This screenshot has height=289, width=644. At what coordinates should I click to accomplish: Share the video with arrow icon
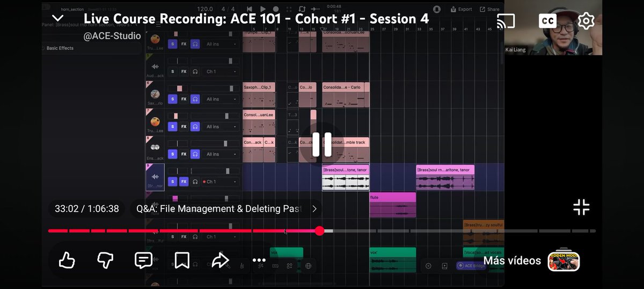(x=220, y=261)
